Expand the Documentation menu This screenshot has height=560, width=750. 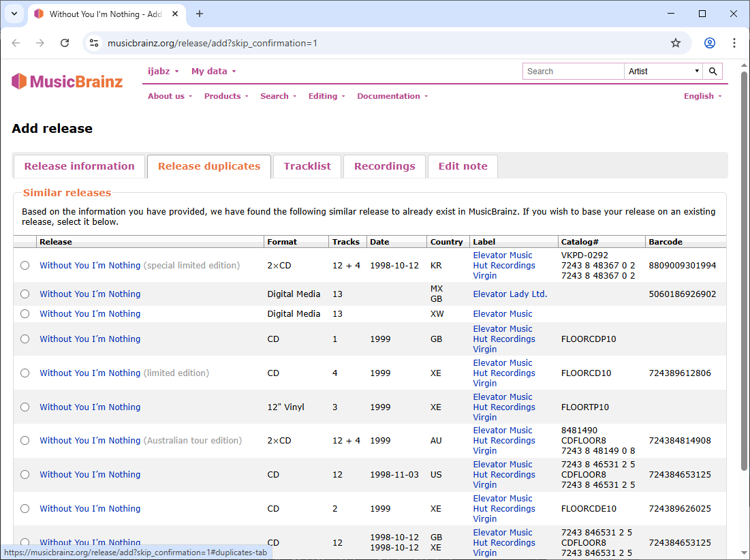tap(392, 96)
